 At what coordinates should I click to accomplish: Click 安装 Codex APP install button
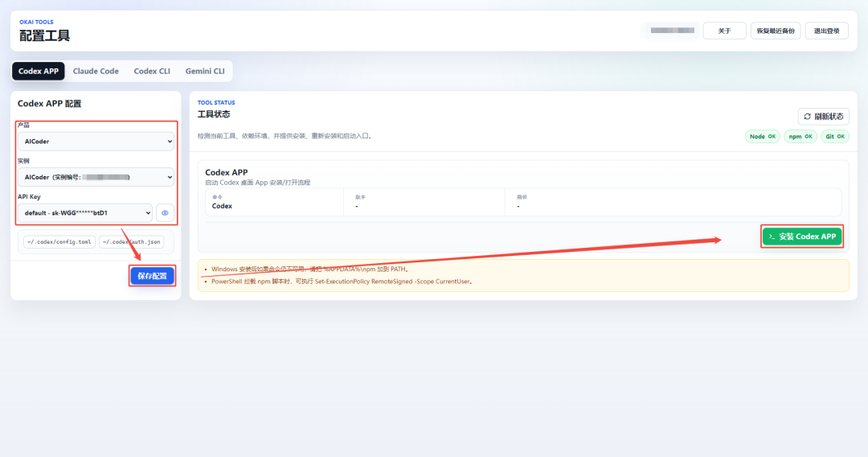[802, 237]
